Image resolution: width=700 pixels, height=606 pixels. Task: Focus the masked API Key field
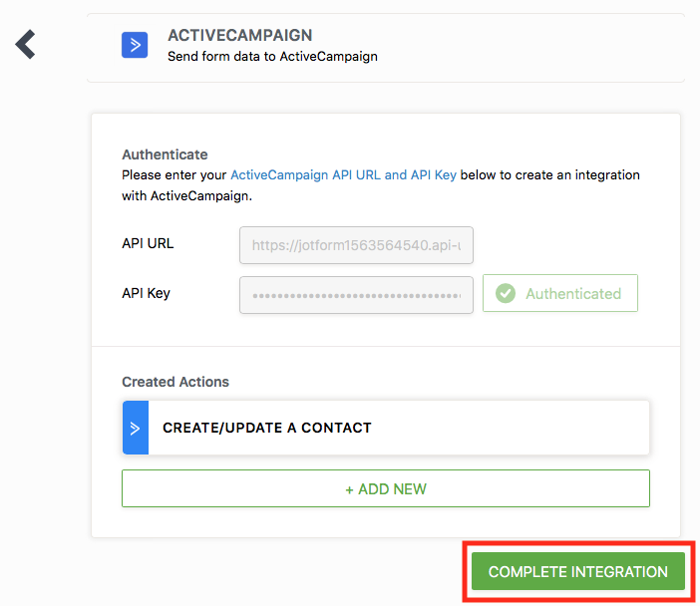[x=356, y=295]
